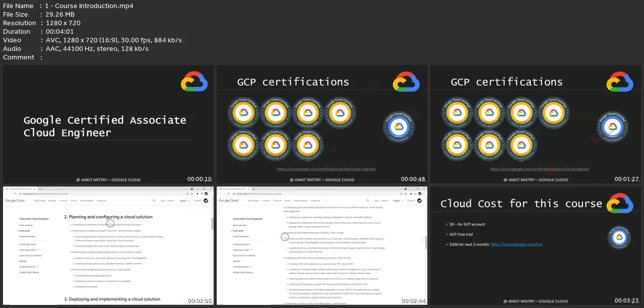Click the Cloud Security Engineer badge at 00:00:48

244,145
